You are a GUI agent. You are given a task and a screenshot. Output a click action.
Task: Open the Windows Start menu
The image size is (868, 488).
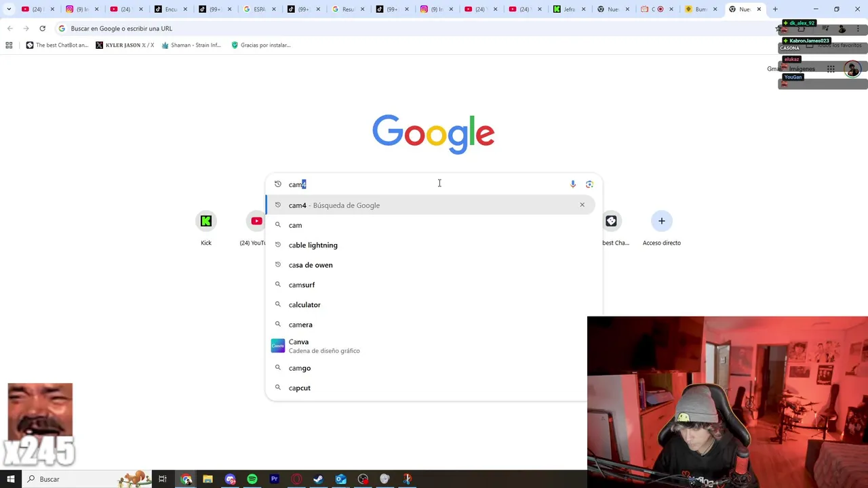(10, 479)
